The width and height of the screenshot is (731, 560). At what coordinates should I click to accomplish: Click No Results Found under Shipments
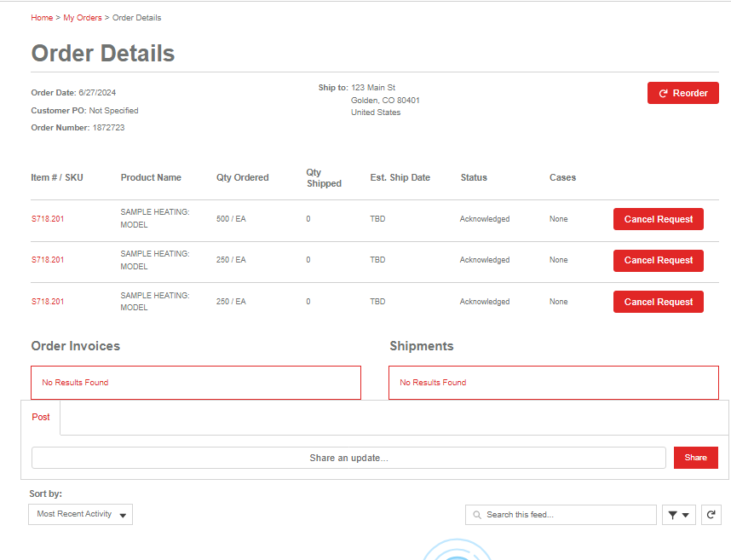click(x=433, y=383)
